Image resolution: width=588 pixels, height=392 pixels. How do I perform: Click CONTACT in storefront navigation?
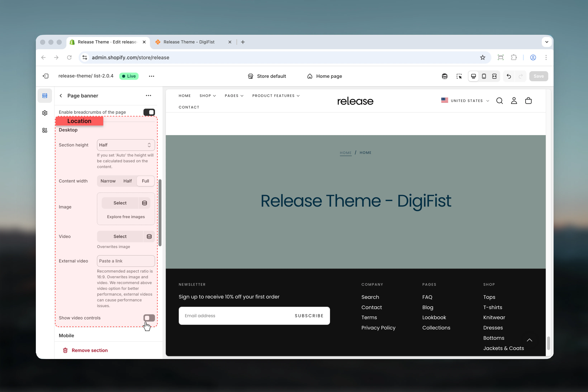[189, 107]
